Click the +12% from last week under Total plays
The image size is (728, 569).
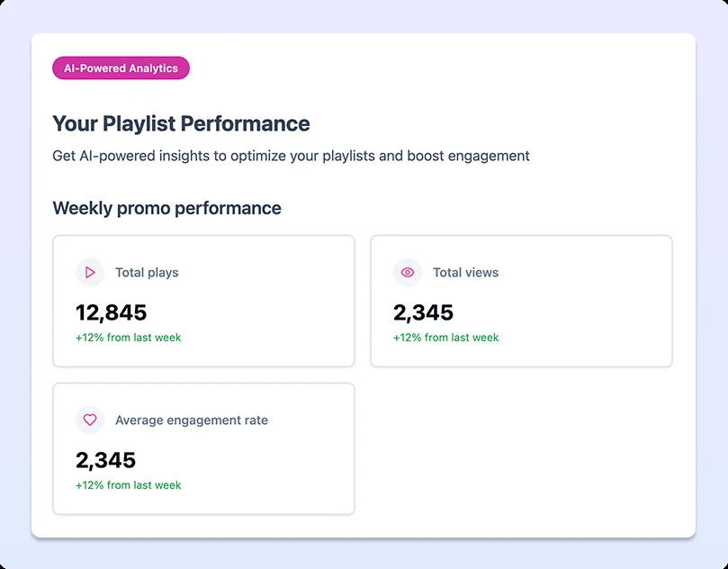[127, 338]
